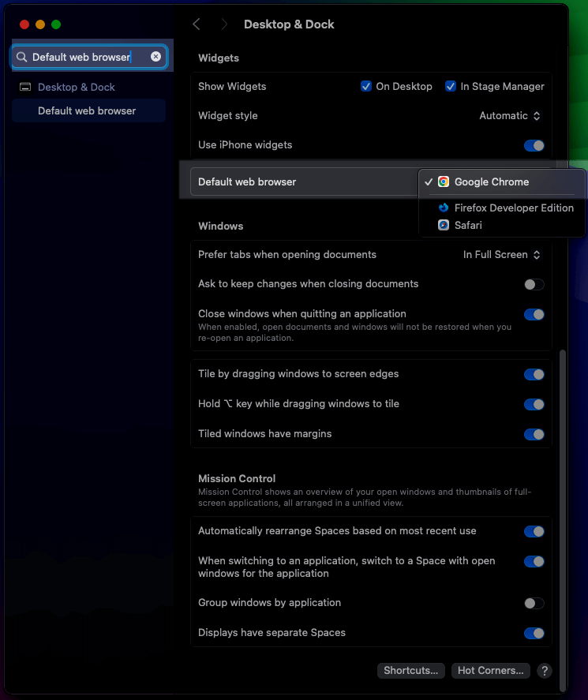Choose Safari as default browser
This screenshot has height=700, width=588.
click(502, 225)
